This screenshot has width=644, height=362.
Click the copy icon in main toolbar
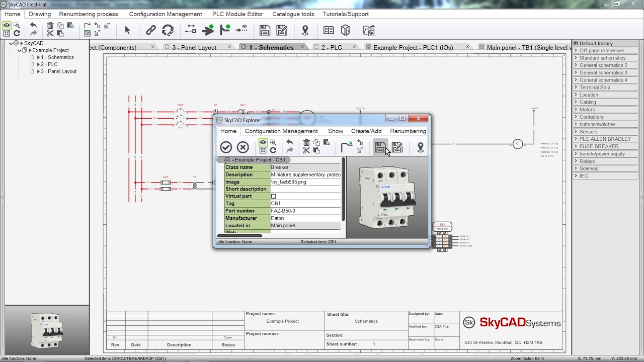tap(60, 25)
